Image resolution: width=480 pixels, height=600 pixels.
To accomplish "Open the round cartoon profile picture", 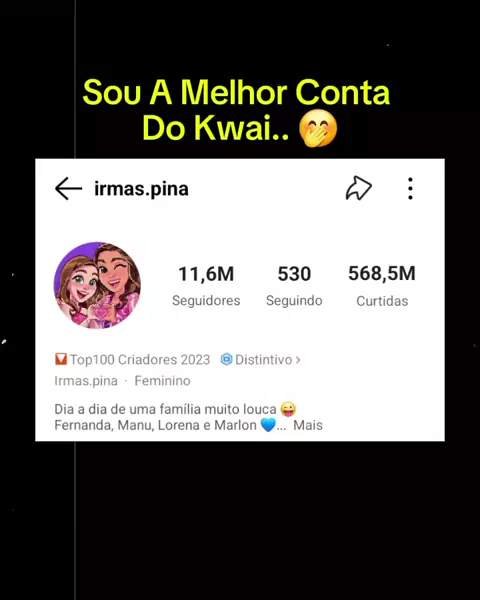I will coord(97,285).
